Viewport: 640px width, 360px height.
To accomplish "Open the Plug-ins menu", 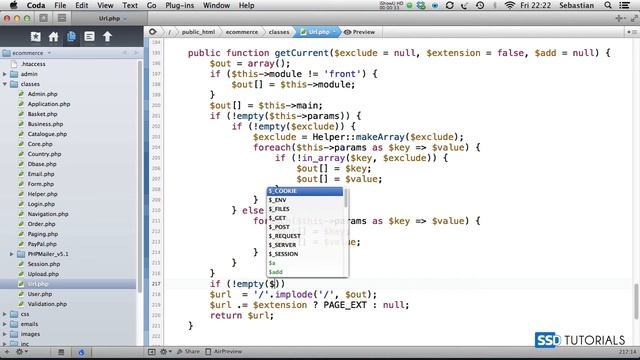I will 180,5.
